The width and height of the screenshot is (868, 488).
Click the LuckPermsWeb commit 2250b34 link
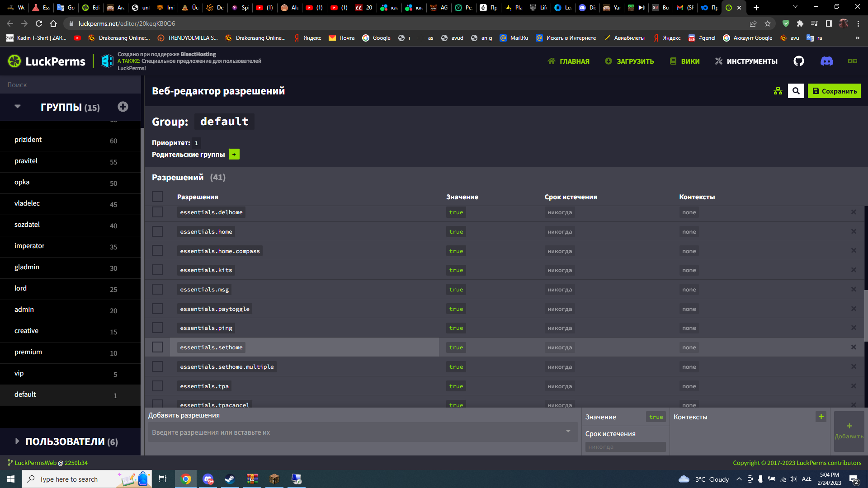click(x=76, y=463)
